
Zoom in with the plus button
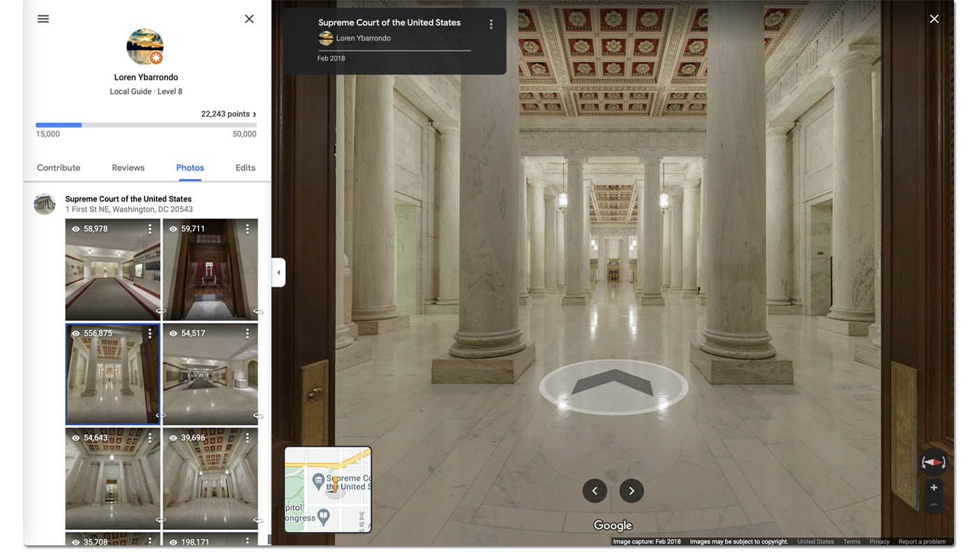pyautogui.click(x=934, y=487)
